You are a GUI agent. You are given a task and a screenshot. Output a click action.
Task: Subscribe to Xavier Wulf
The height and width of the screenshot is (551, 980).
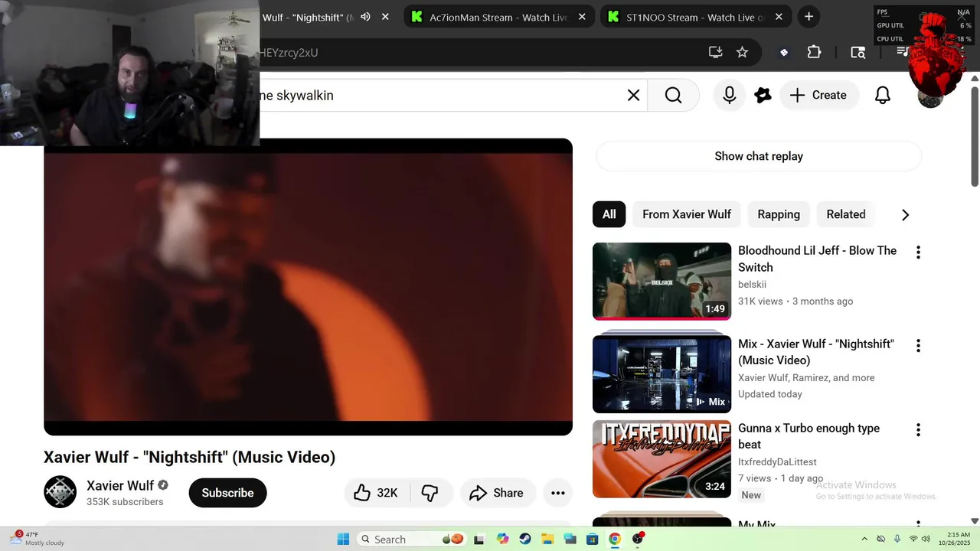[227, 493]
